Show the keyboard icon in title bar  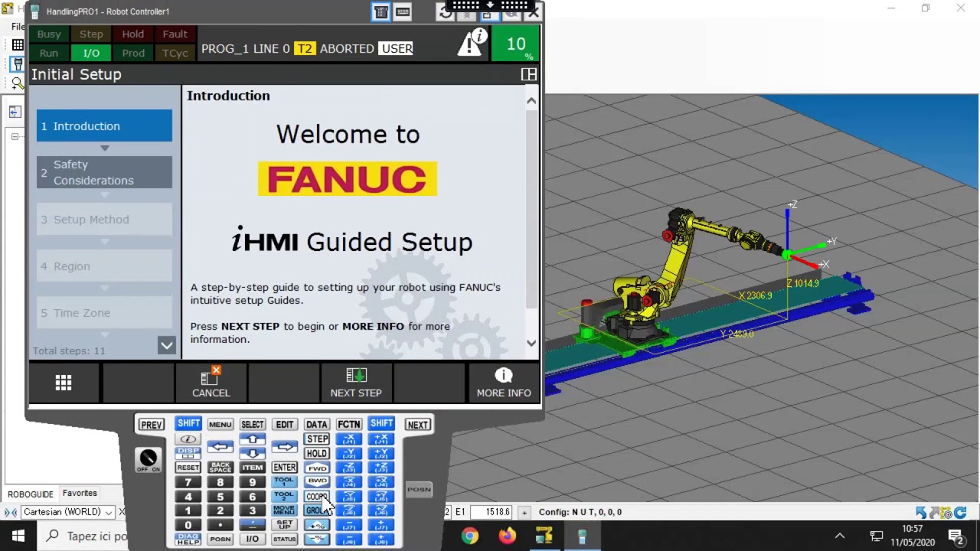tap(403, 11)
